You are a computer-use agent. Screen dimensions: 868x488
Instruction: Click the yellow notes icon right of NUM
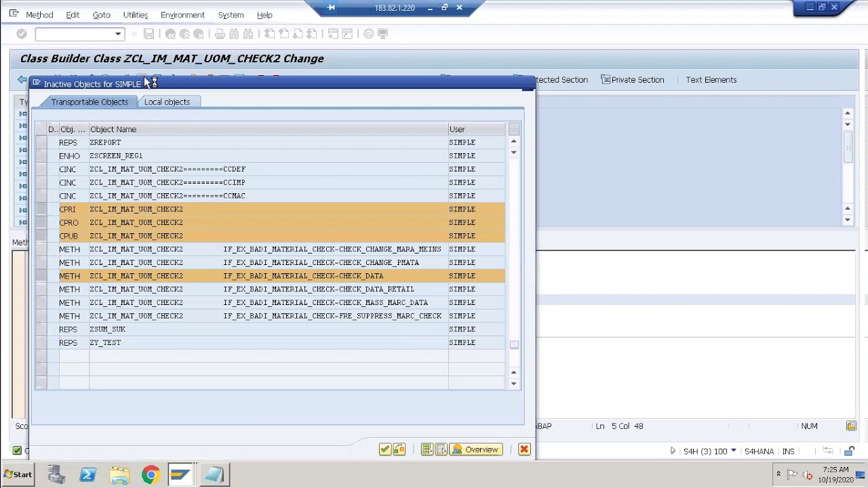coord(851,426)
